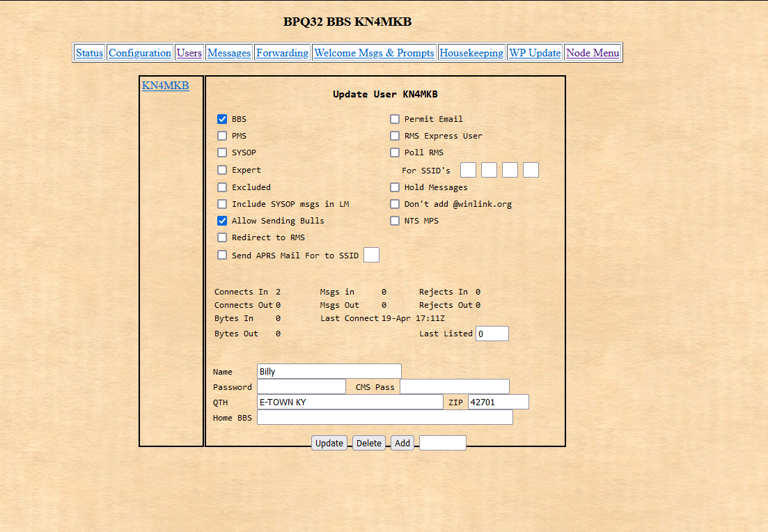This screenshot has width=768, height=532.
Task: Select the Last Listed number field
Action: (x=492, y=334)
